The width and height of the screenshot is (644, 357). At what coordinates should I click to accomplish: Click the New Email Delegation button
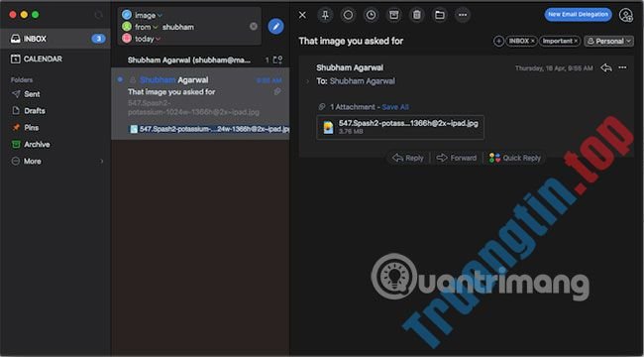pos(578,15)
